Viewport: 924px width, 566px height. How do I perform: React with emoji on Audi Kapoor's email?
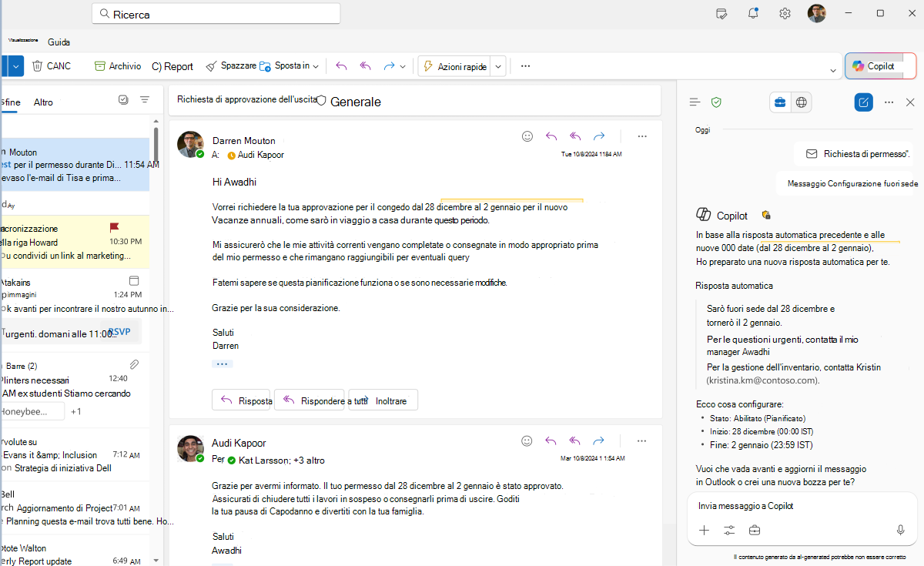point(527,441)
